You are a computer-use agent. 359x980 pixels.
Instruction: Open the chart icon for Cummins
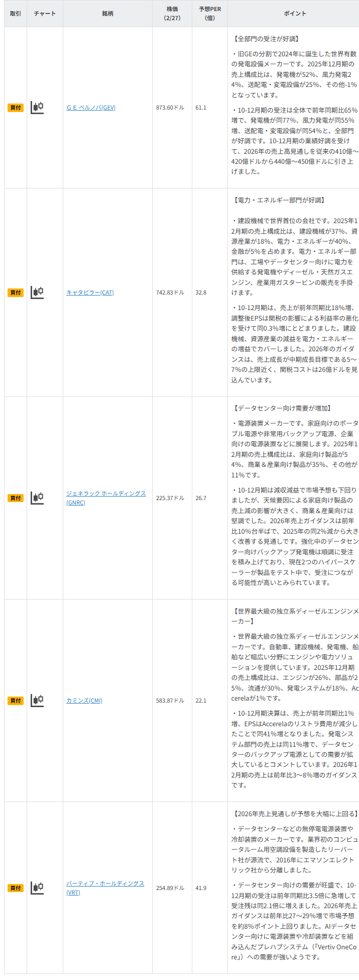37,701
